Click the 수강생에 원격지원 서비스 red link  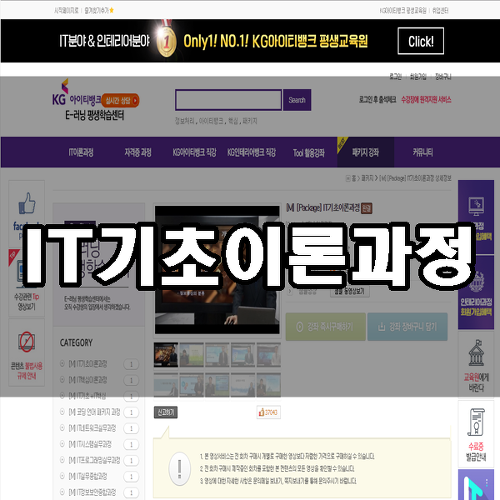(426, 100)
